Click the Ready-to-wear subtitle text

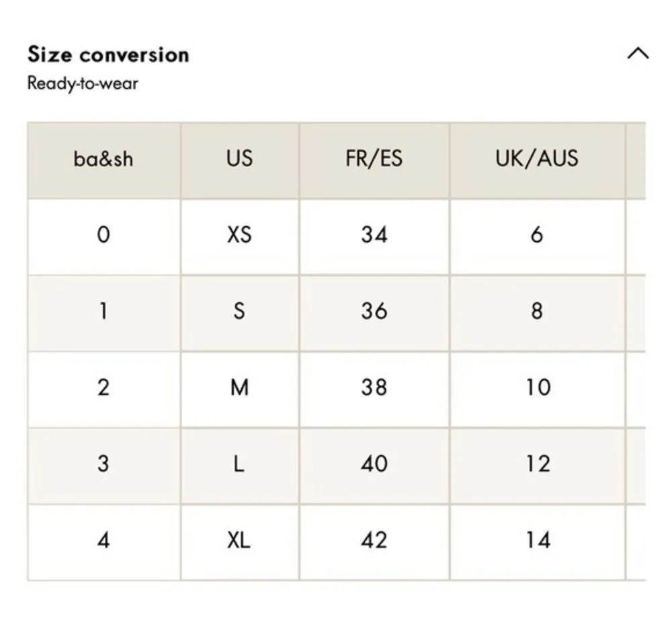[83, 84]
